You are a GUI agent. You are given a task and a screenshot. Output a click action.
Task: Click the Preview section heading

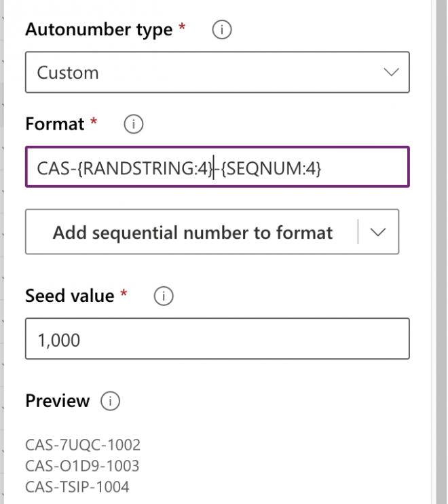(x=57, y=401)
